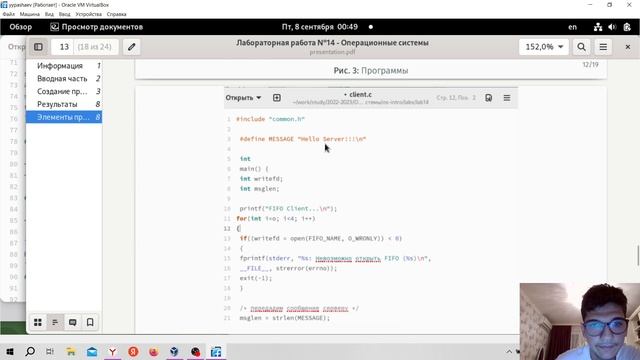Open Task View in taskbar
This screenshot has width=640, height=360.
pos(50,351)
